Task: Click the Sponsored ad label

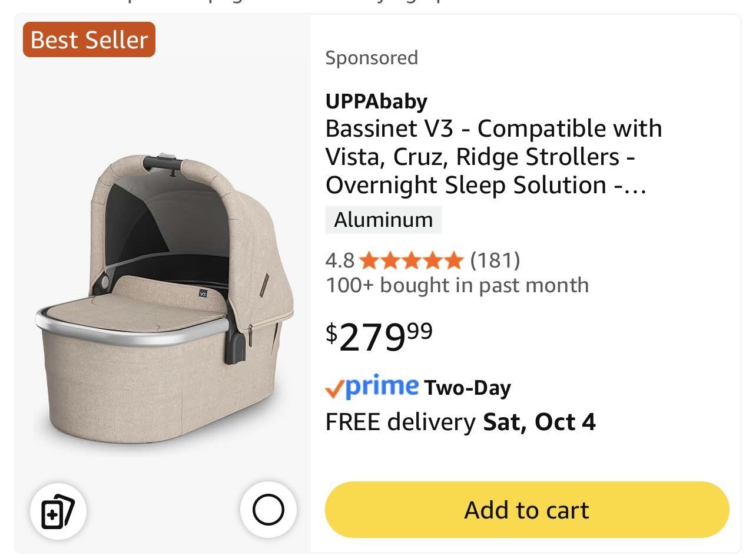Action: pos(372,57)
